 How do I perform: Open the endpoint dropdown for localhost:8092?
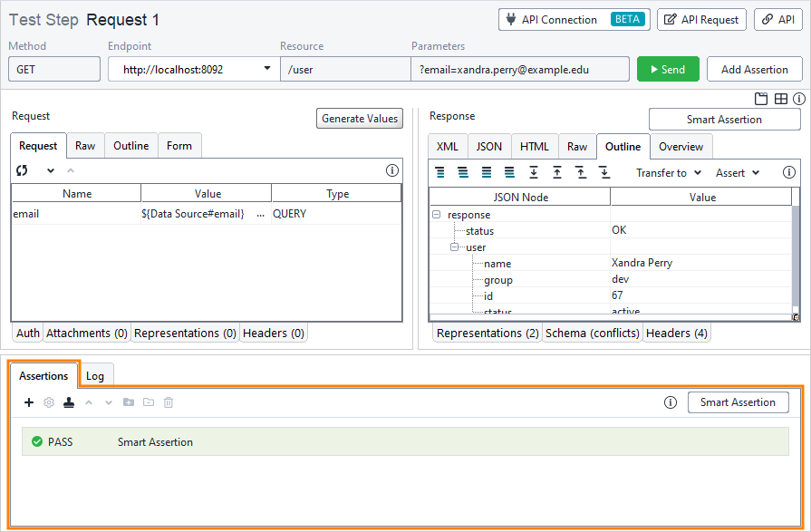pyautogui.click(x=267, y=68)
